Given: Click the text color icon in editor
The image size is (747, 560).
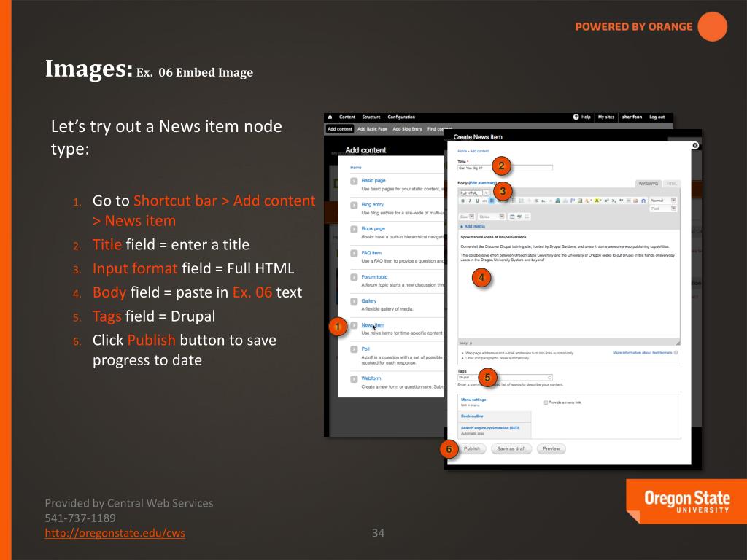Looking at the screenshot, I should 589,201.
